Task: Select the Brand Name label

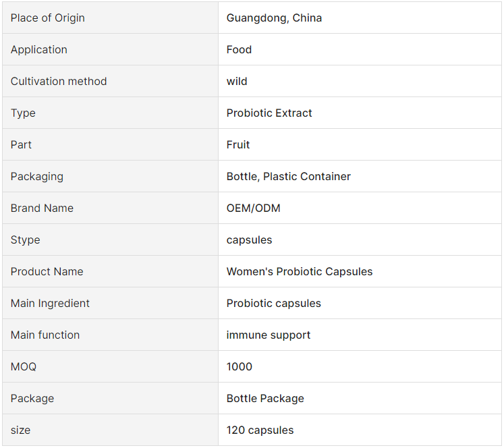Action: click(42, 208)
